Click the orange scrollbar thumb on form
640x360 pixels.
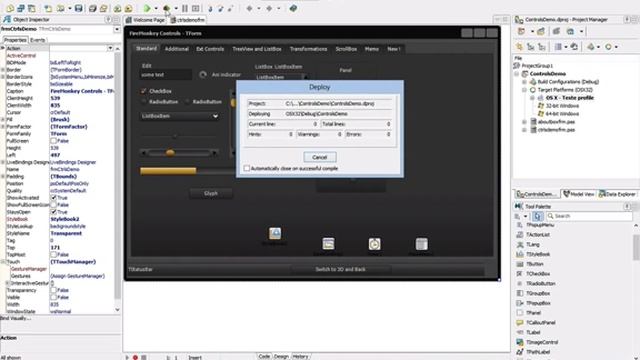point(171,153)
